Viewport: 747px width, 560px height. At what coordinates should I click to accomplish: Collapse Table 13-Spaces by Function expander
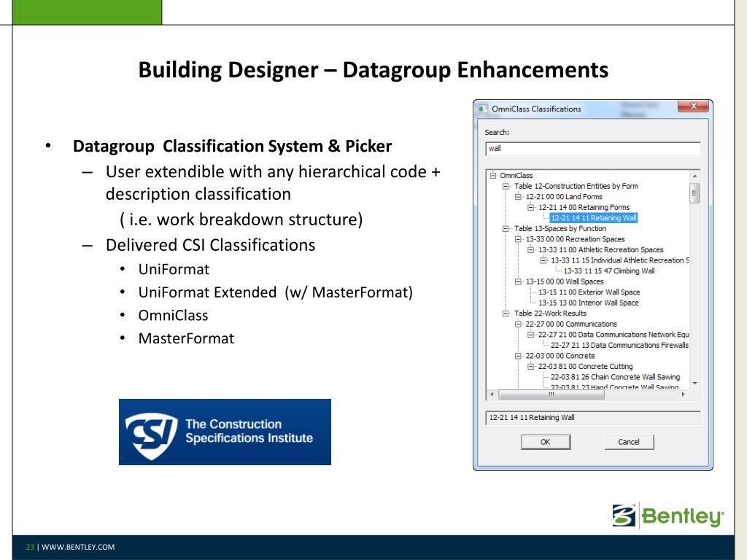[x=506, y=228]
